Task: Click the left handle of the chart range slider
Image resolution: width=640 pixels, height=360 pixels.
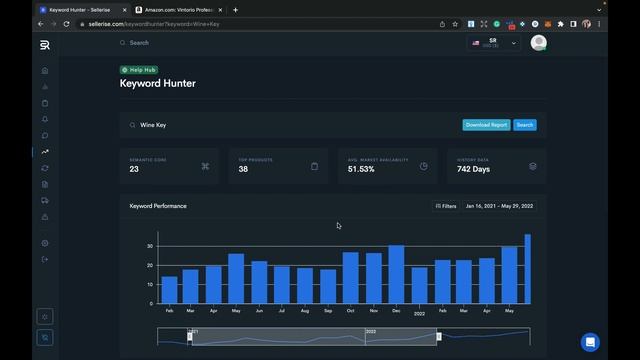Action: pyautogui.click(x=190, y=336)
